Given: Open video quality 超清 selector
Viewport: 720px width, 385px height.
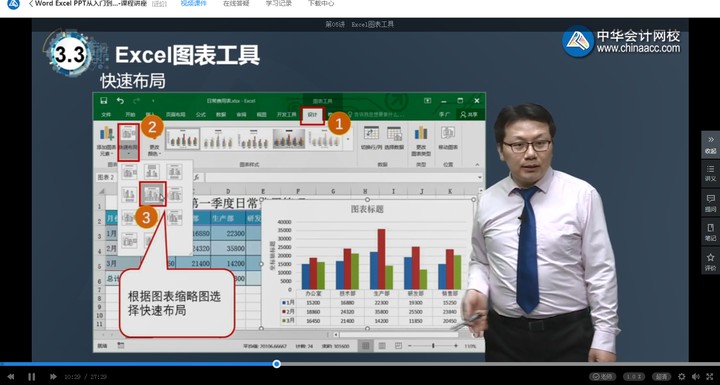Looking at the screenshot, I should [x=662, y=377].
